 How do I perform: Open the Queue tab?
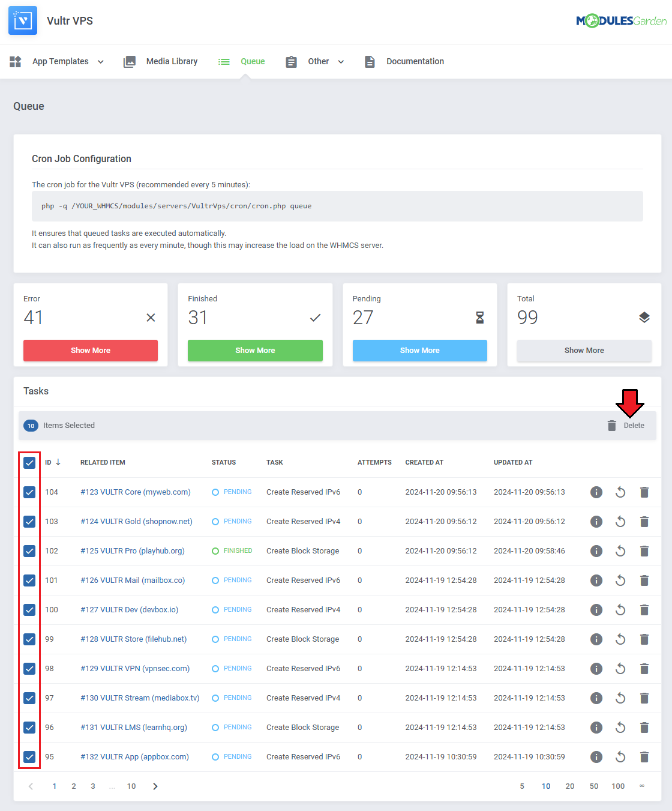pyautogui.click(x=241, y=61)
